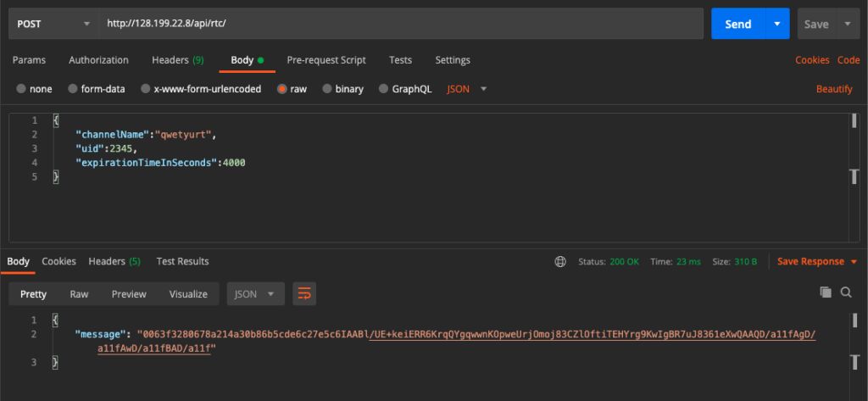Click the "expirationTimeInSeconds":4000 line
Image resolution: width=868 pixels, height=401 pixels.
click(x=160, y=163)
